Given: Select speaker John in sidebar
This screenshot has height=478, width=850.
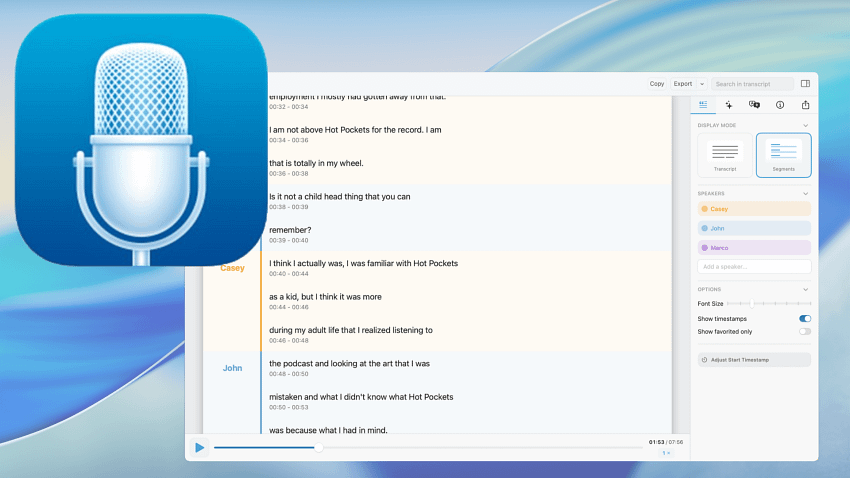Looking at the screenshot, I should point(754,228).
